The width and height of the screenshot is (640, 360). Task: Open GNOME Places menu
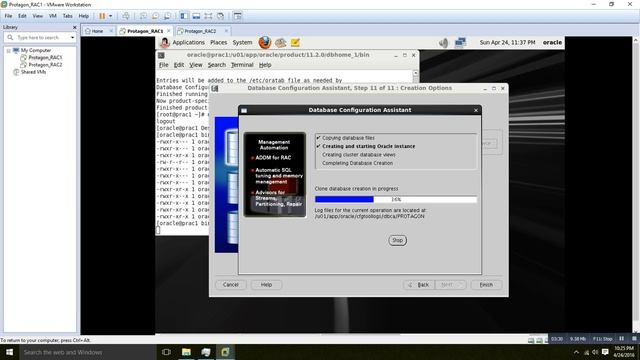[x=218, y=42]
